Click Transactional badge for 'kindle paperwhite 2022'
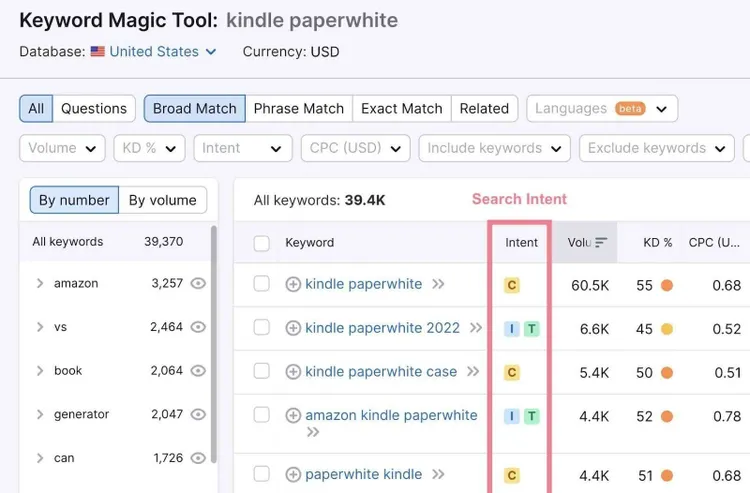The width and height of the screenshot is (750, 493). pos(531,329)
